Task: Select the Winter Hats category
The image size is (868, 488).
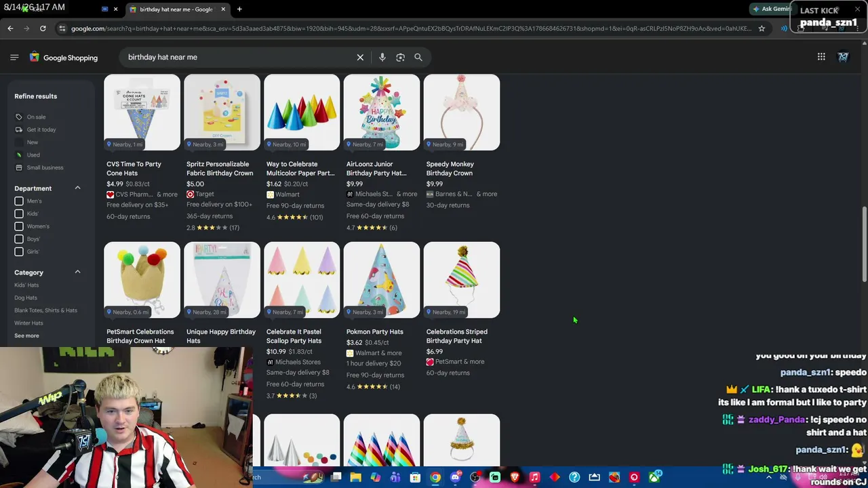Action: pos(28,323)
